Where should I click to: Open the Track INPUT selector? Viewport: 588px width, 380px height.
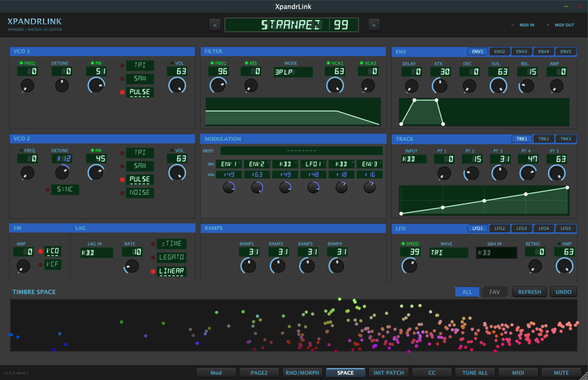tap(414, 159)
